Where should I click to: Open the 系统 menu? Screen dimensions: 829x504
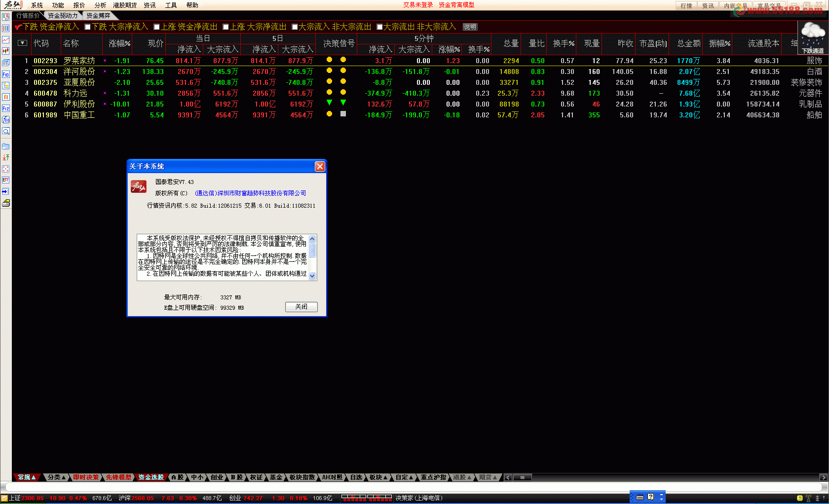click(37, 5)
